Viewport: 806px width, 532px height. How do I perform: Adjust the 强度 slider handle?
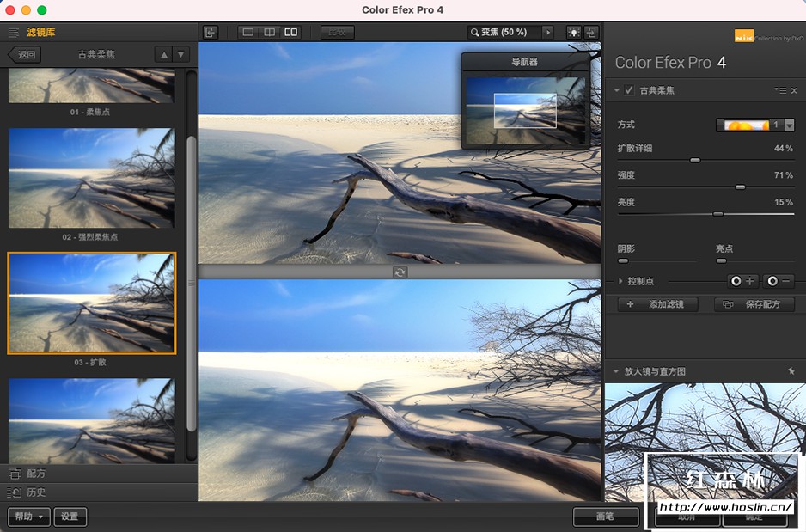pyautogui.click(x=740, y=187)
